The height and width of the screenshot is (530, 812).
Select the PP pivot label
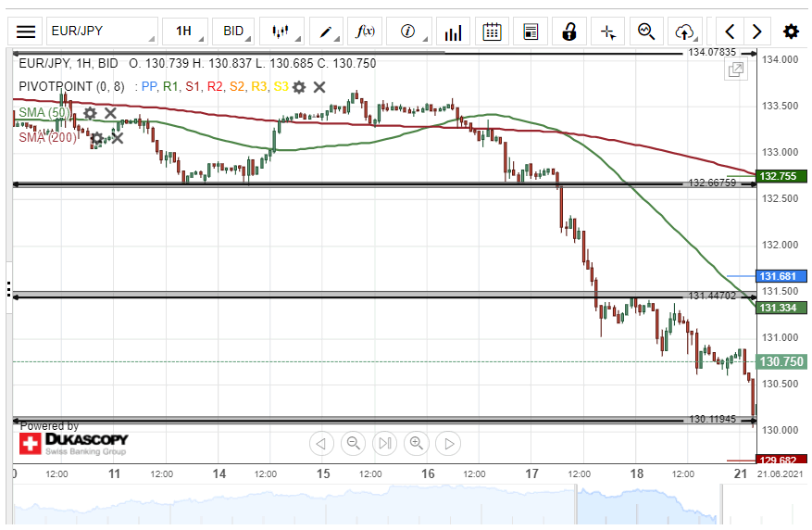[149, 86]
